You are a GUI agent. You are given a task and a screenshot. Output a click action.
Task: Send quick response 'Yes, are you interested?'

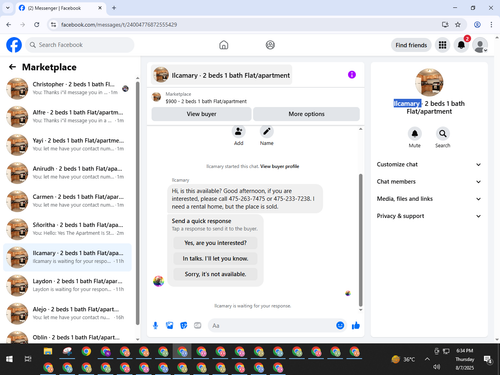[215, 243]
